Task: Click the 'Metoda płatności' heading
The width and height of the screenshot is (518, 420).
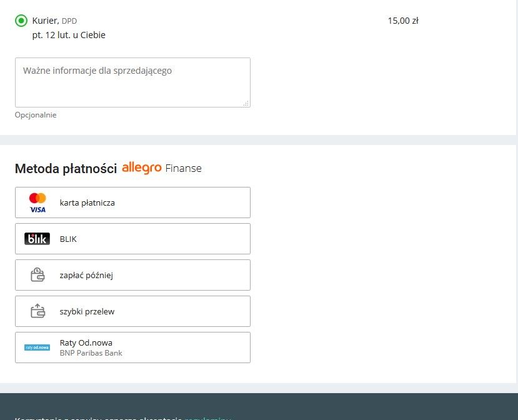Action: (x=66, y=168)
